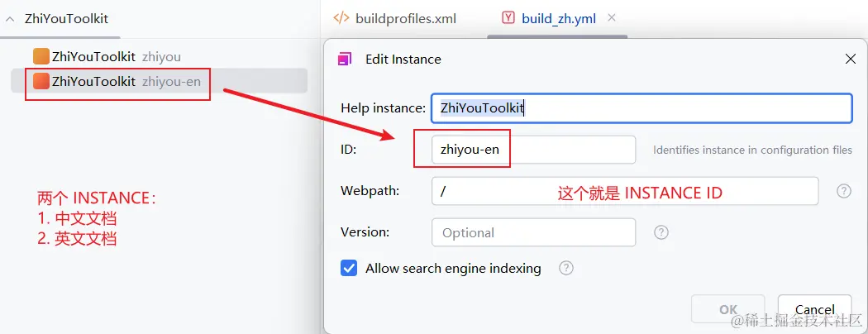This screenshot has width=868, height=334.
Task: Close the build_zh.yml tab
Action: (612, 17)
